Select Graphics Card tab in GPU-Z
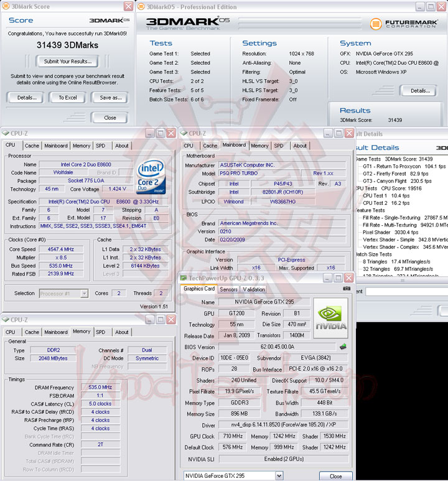This screenshot has width=448, height=481. pos(199,289)
